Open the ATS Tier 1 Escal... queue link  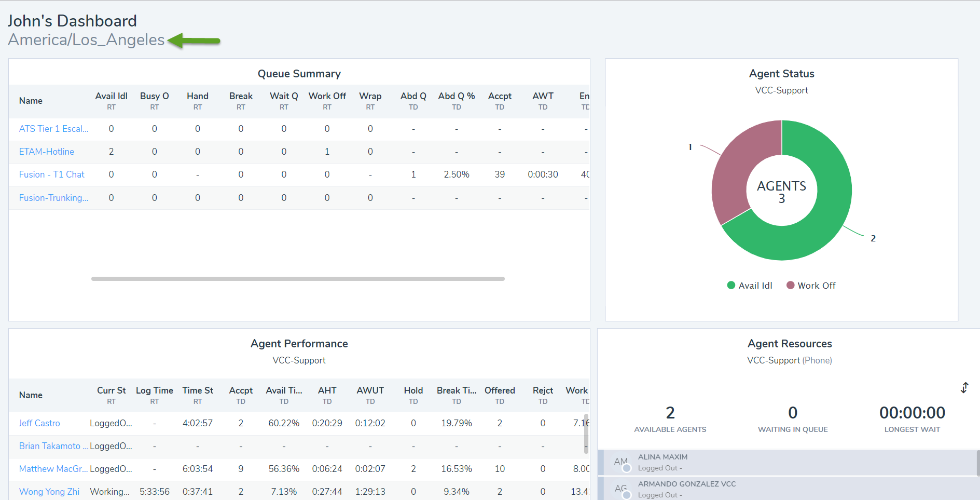coord(53,129)
